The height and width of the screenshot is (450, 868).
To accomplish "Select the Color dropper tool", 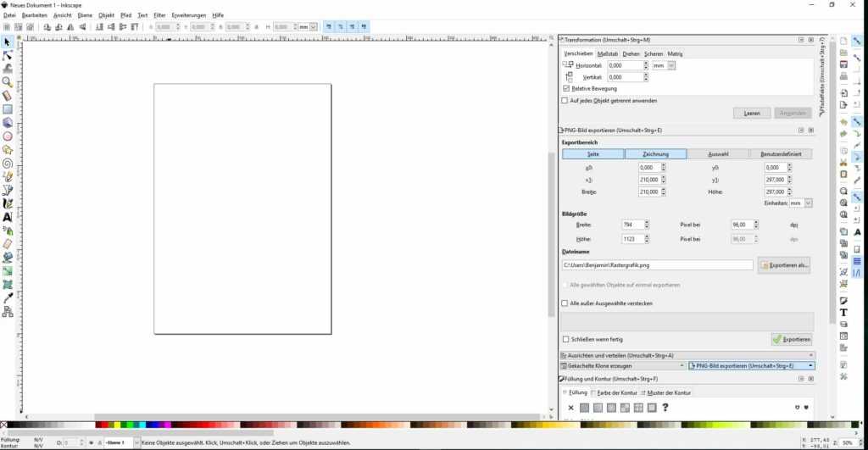I will pyautogui.click(x=7, y=297).
